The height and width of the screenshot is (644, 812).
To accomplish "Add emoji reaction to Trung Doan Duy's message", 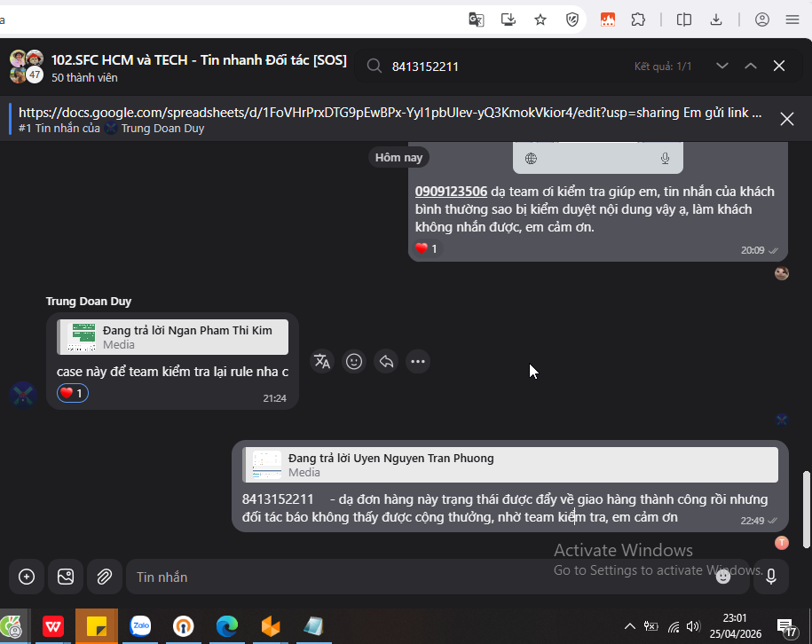I will point(354,361).
